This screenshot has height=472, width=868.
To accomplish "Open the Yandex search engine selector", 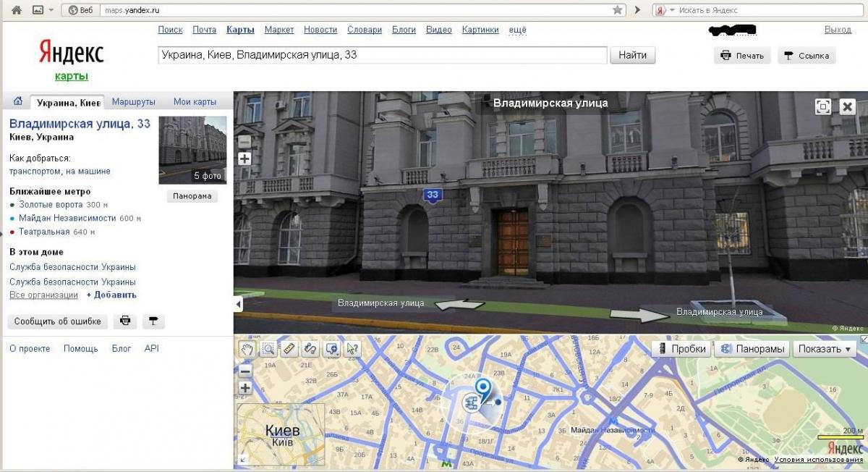I will click(664, 10).
